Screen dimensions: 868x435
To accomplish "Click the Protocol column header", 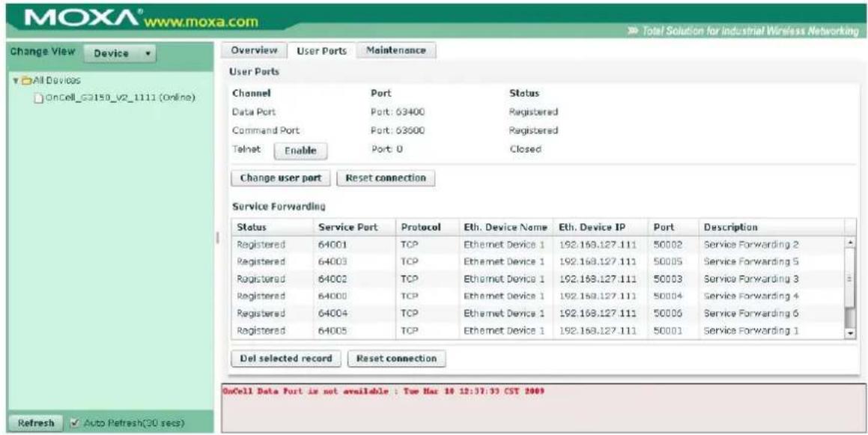I will click(428, 228).
